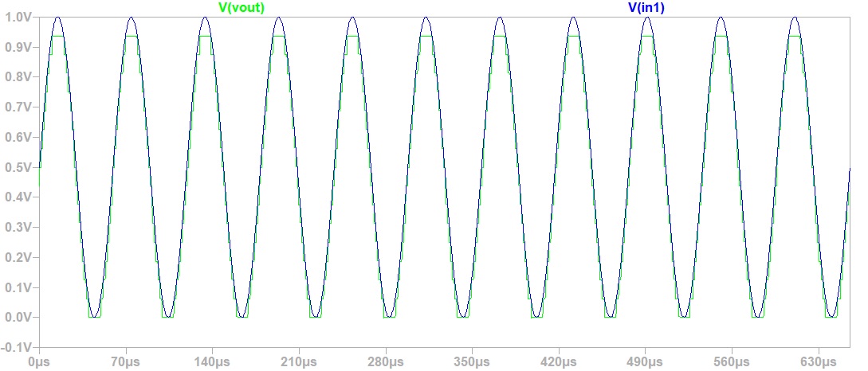Click the 0µs time axis label
The height and width of the screenshot is (371, 868).
click(x=40, y=362)
